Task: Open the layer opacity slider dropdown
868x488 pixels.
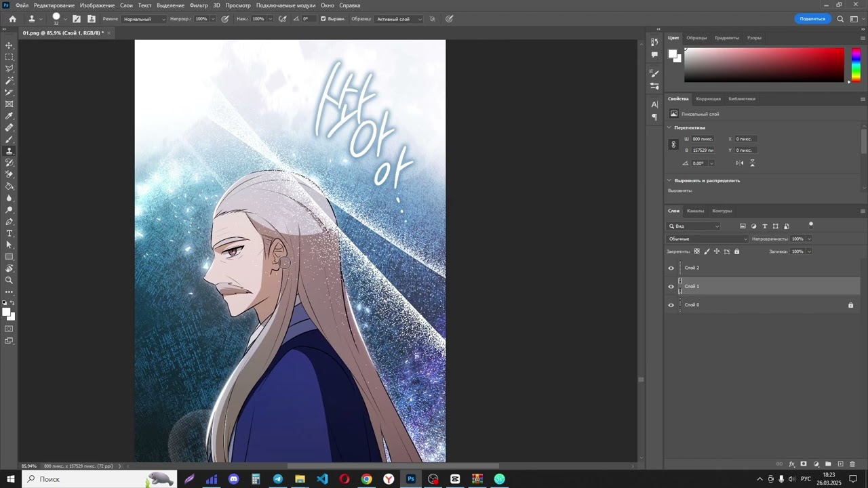Action: point(809,239)
